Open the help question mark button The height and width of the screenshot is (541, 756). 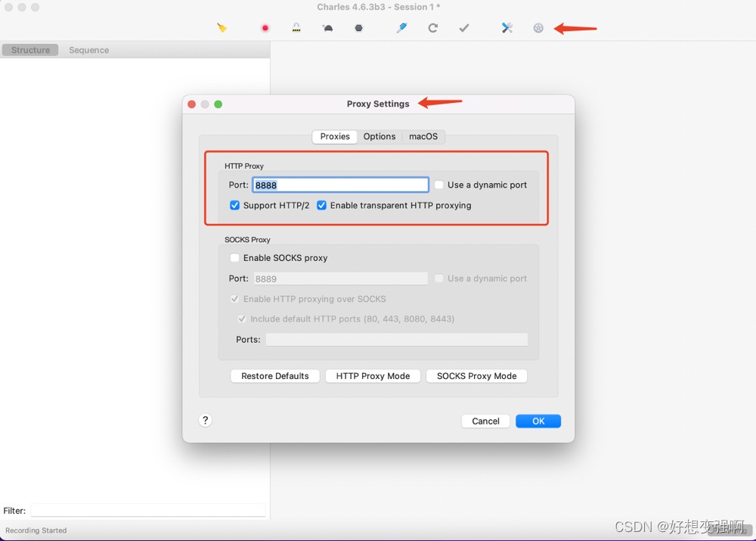206,421
